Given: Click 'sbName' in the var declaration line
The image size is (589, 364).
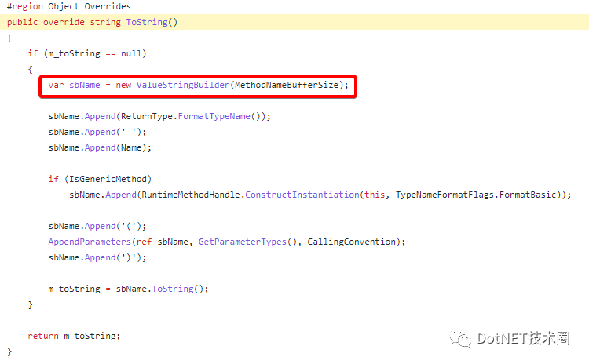Looking at the screenshot, I should coord(85,85).
